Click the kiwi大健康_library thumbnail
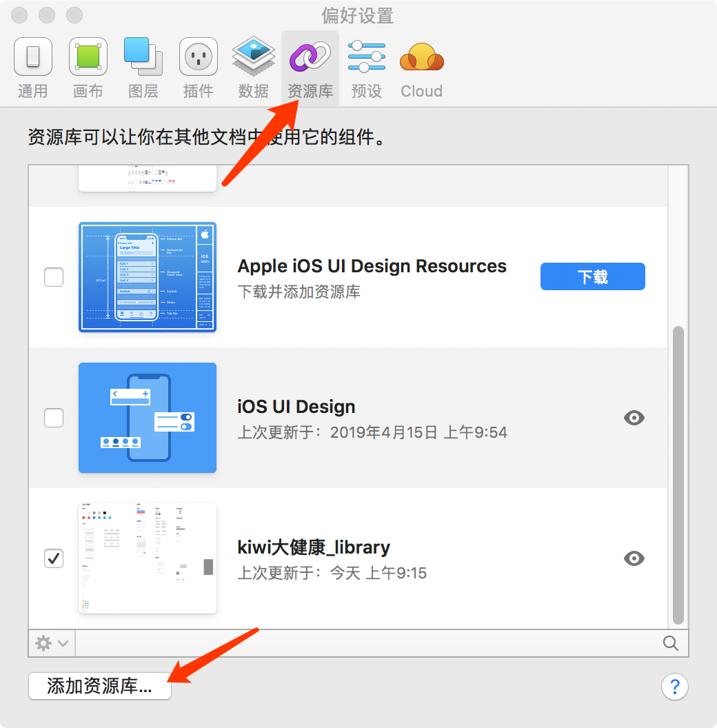 coord(148,558)
